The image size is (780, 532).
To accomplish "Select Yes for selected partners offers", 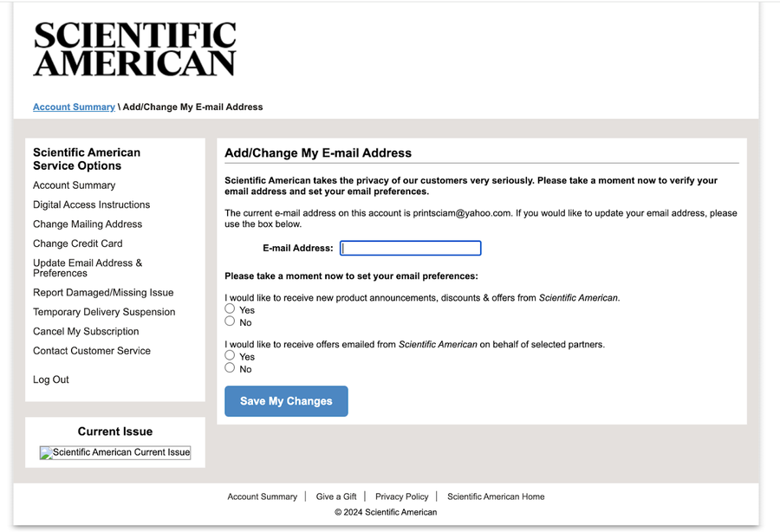I will 230,355.
